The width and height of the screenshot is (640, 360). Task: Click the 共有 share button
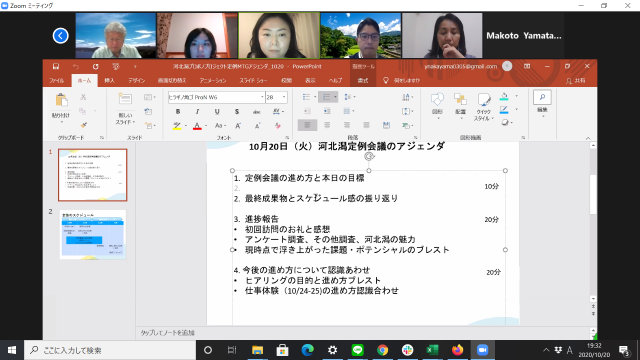click(x=576, y=81)
